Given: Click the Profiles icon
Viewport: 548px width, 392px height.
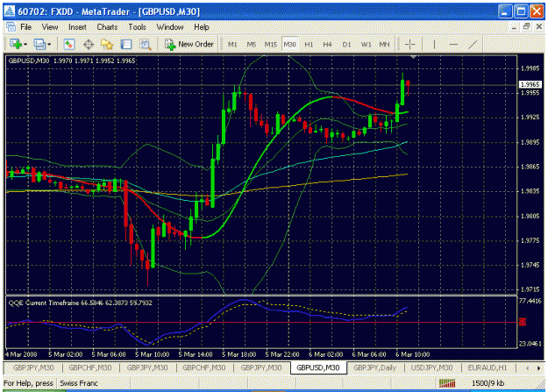Looking at the screenshot, I should click(x=39, y=45).
